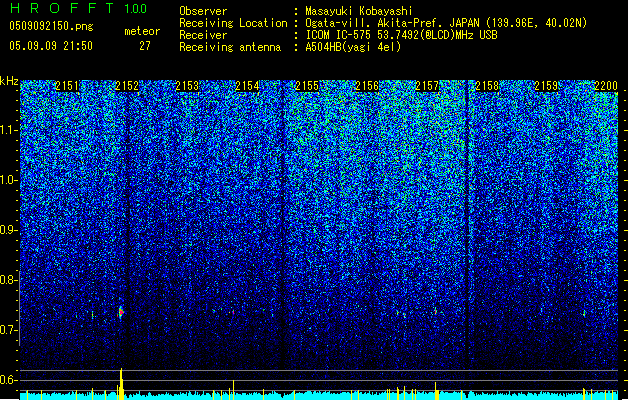This screenshot has height=400, width=629.
Task: Click the Receiver line ICOM IC-575
Action: (x=401, y=35)
